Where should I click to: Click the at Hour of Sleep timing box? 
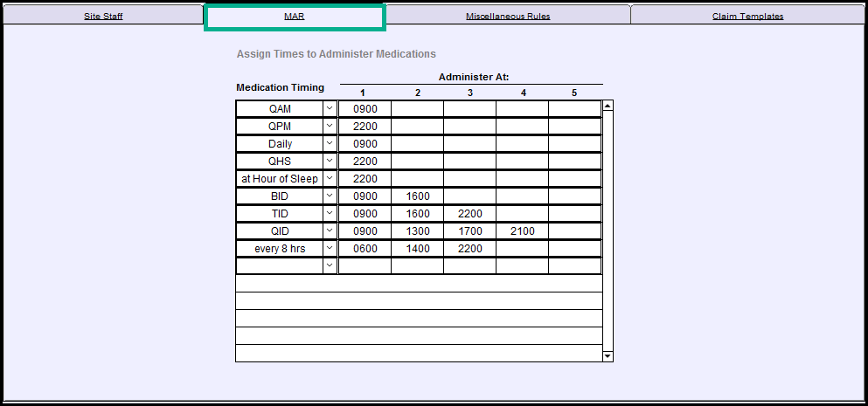click(280, 179)
